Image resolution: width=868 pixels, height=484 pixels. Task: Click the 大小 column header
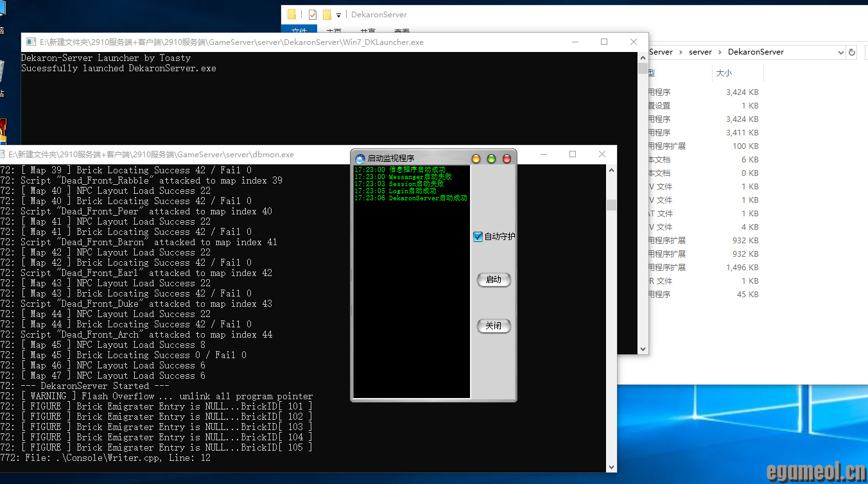pos(724,73)
